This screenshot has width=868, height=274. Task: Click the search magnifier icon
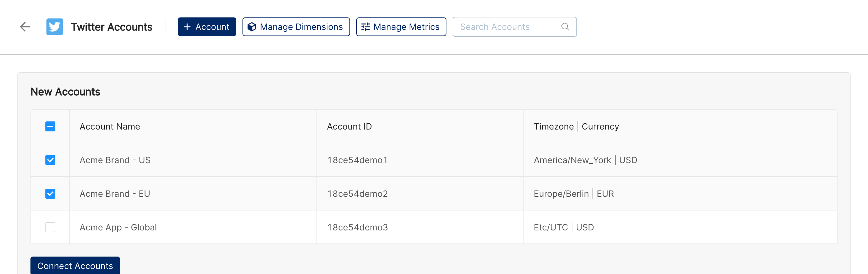[565, 27]
